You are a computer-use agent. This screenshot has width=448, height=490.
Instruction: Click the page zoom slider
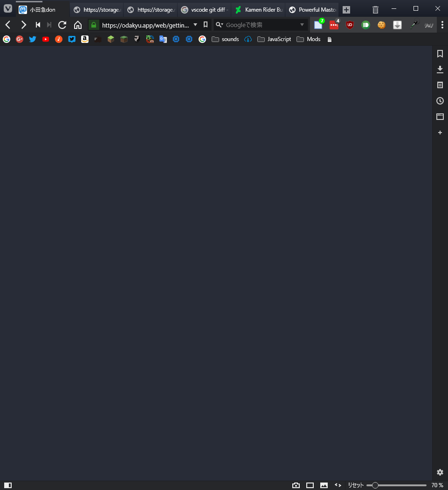point(396,485)
